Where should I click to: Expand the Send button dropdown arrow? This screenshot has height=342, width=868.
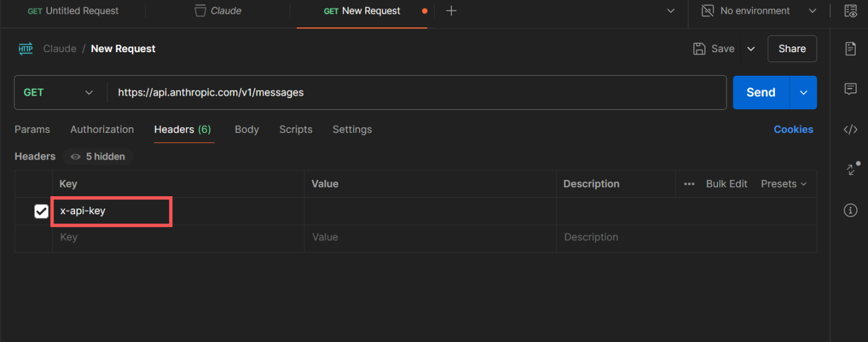tap(804, 92)
